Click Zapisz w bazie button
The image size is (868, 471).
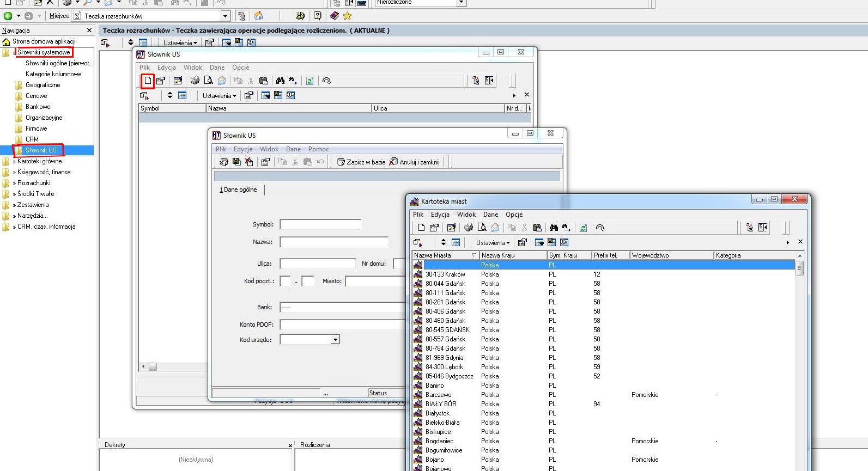[361, 162]
